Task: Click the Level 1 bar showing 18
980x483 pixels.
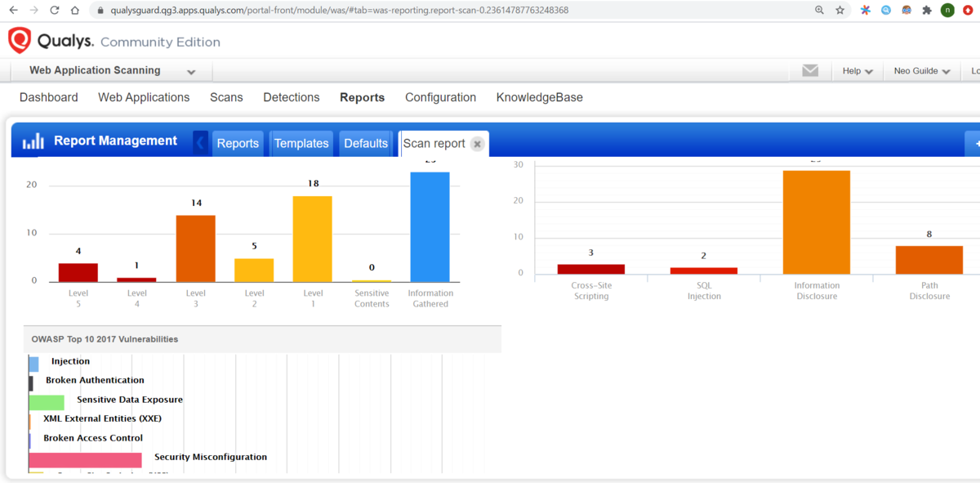Action: click(x=313, y=239)
